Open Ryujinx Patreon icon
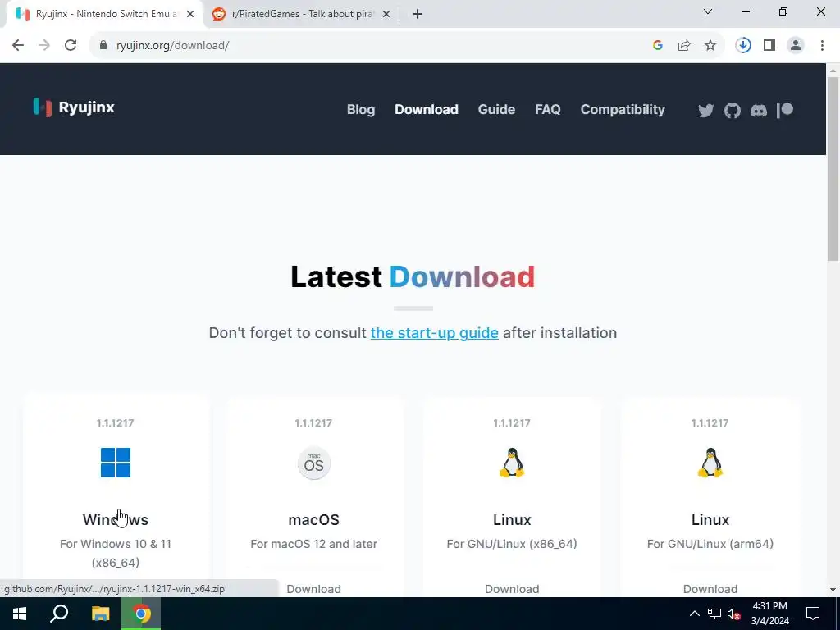840x630 pixels. [785, 110]
